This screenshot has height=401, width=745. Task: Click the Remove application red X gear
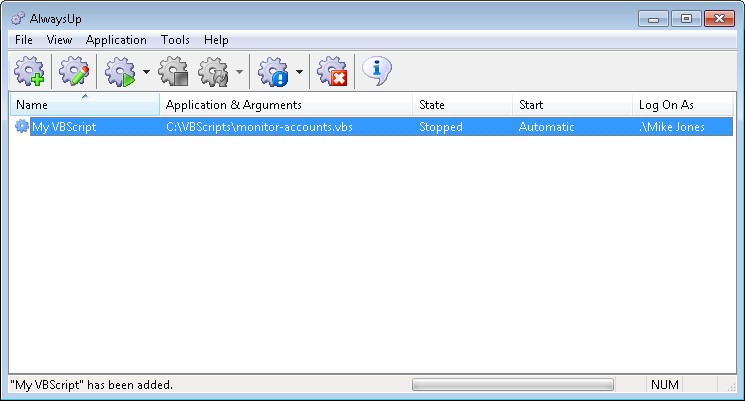[x=332, y=72]
